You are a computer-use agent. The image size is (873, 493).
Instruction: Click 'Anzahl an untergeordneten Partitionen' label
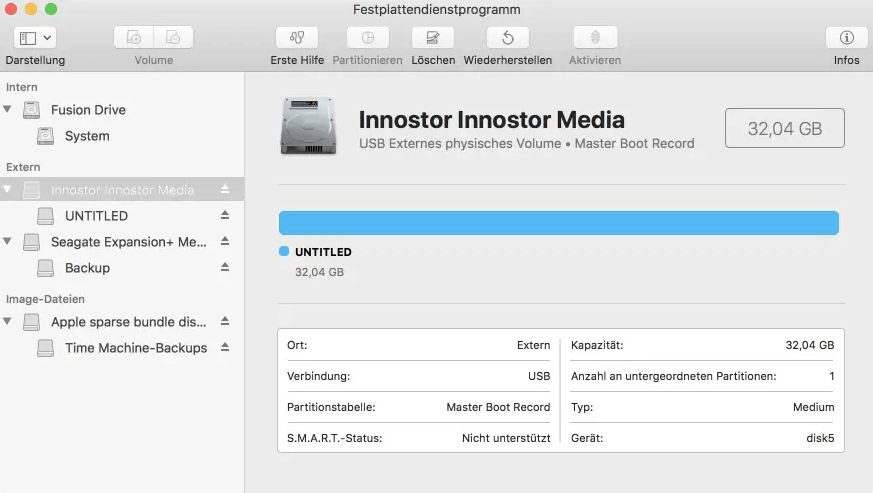pyautogui.click(x=673, y=376)
